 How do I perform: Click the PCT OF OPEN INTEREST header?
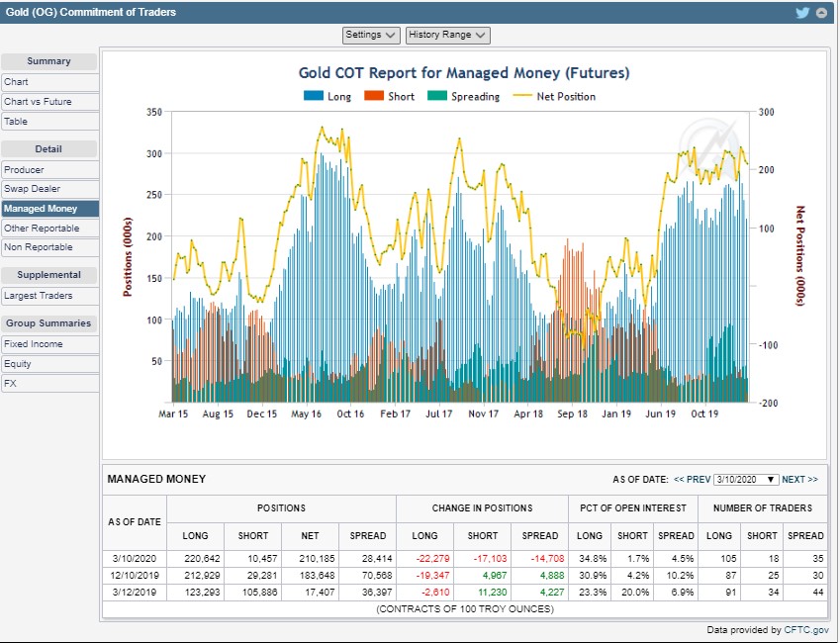point(632,508)
